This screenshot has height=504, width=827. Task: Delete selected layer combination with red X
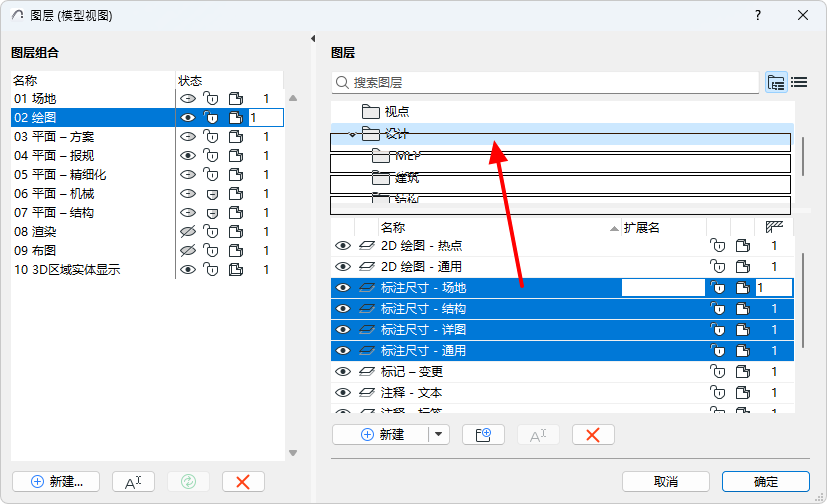(x=243, y=482)
